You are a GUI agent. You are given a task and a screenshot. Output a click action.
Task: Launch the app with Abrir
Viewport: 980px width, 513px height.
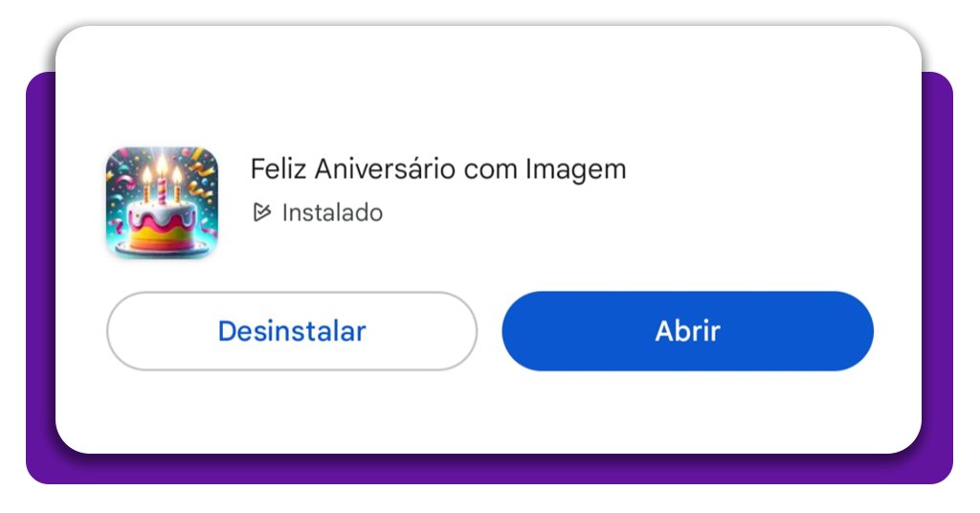coord(687,331)
